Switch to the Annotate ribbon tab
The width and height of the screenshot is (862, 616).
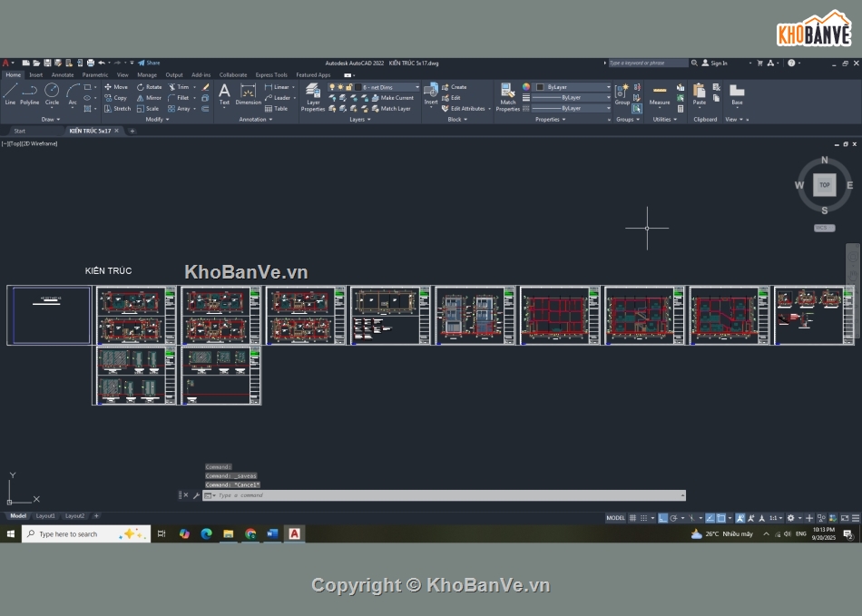(x=63, y=75)
